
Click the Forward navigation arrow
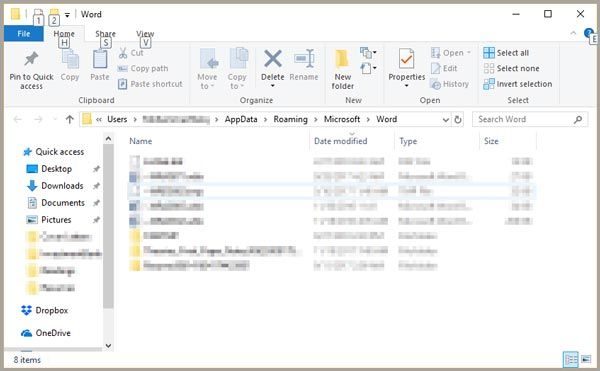point(38,119)
